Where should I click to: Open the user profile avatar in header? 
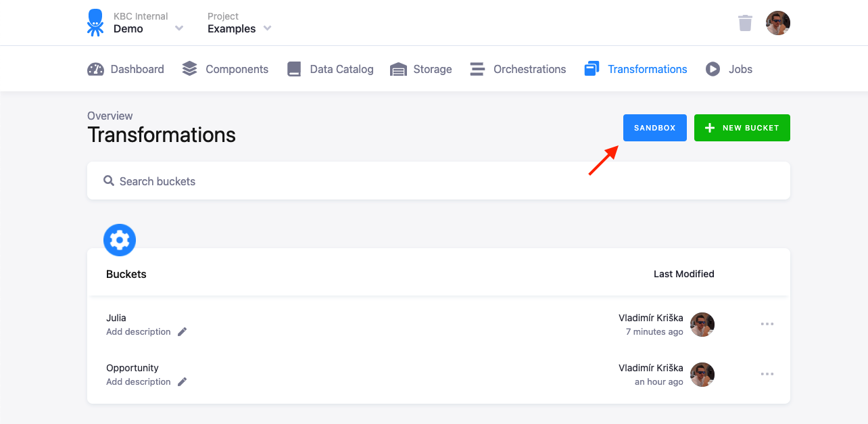click(778, 23)
